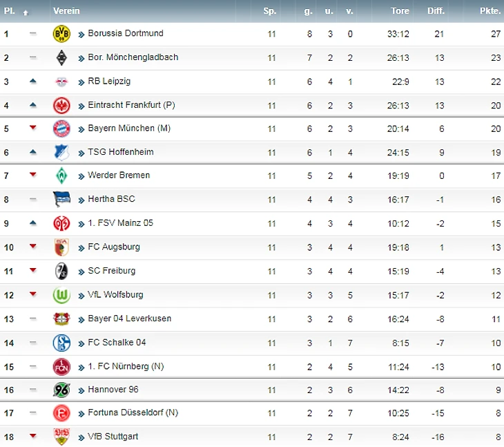Click the VfB Stuttgart club crest
This screenshot has width=504, height=447.
click(x=62, y=437)
